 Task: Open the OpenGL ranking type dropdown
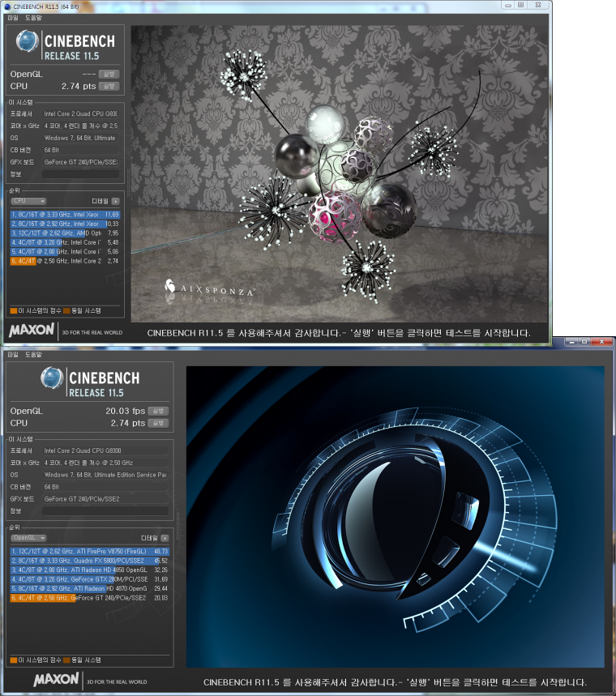pyautogui.click(x=28, y=538)
